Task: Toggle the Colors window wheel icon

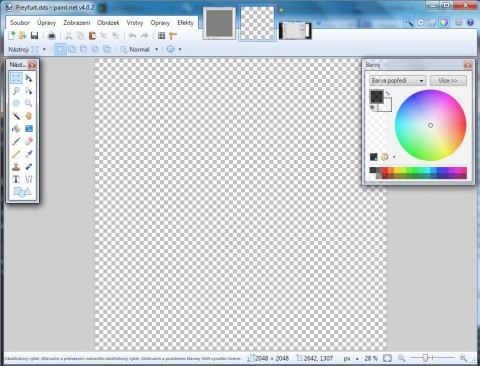Action: click(444, 22)
